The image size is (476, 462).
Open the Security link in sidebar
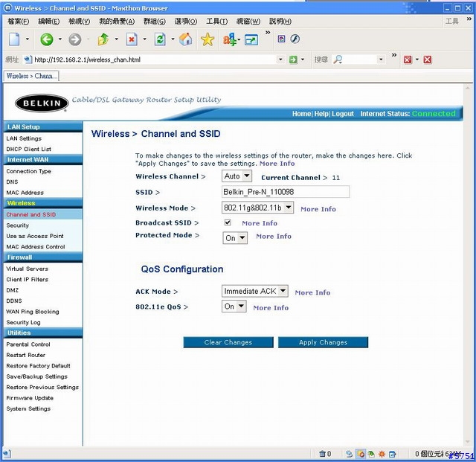[18, 225]
